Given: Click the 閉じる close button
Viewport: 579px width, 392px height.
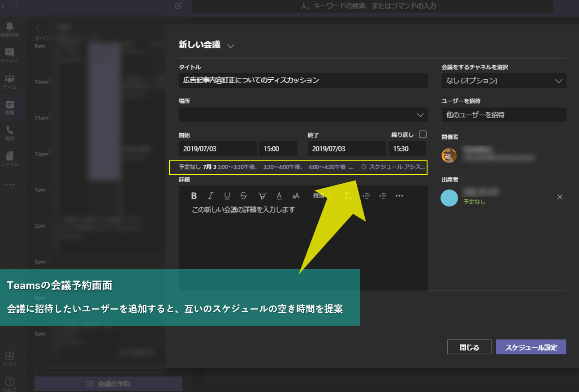Looking at the screenshot, I should [x=469, y=347].
